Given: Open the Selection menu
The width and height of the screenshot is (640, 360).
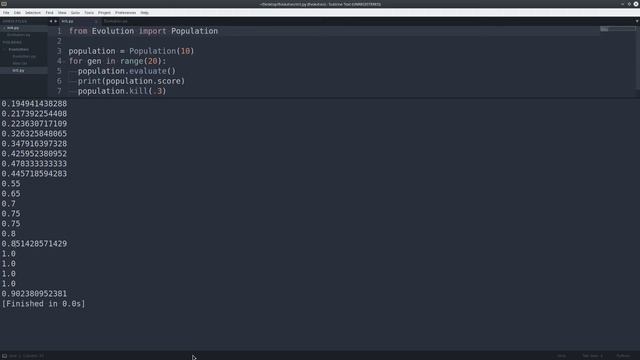Looking at the screenshot, I should 33,13.
